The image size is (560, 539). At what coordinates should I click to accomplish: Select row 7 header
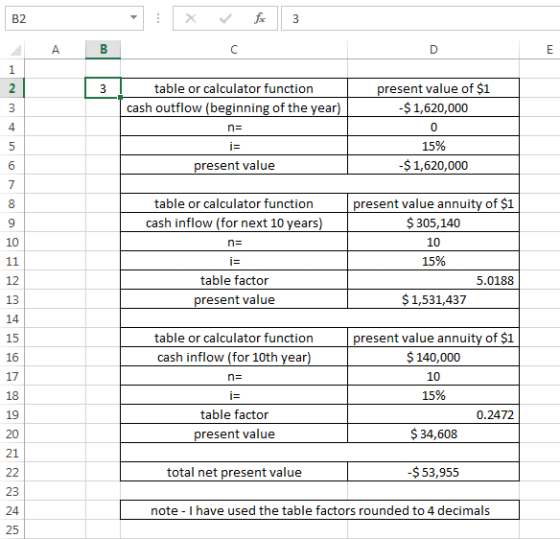coord(12,184)
